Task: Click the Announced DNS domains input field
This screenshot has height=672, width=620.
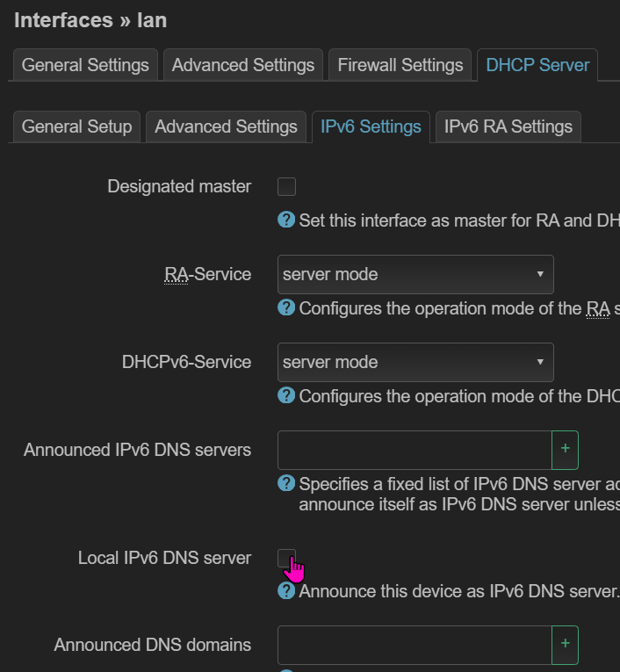Action: coord(415,645)
